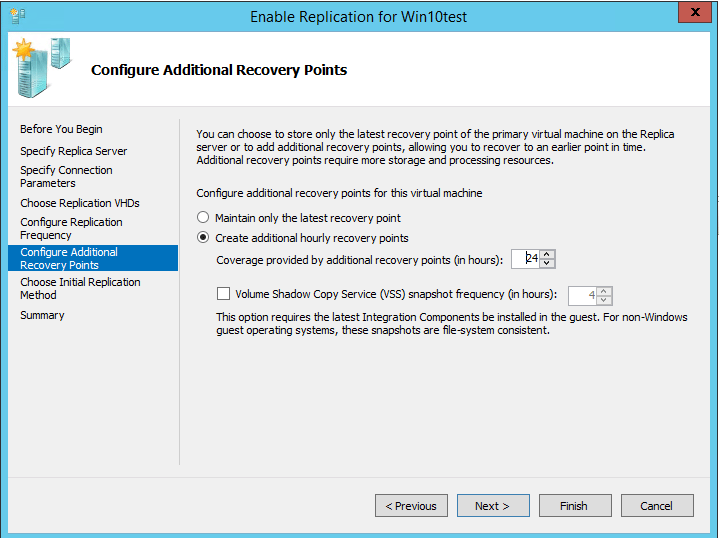This screenshot has width=719, height=538.
Task: Open the Specify Connection Parameters step
Action: coord(66,177)
